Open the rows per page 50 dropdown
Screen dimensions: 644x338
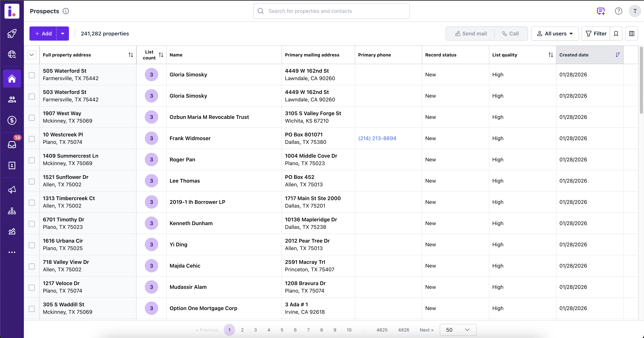pyautogui.click(x=457, y=330)
